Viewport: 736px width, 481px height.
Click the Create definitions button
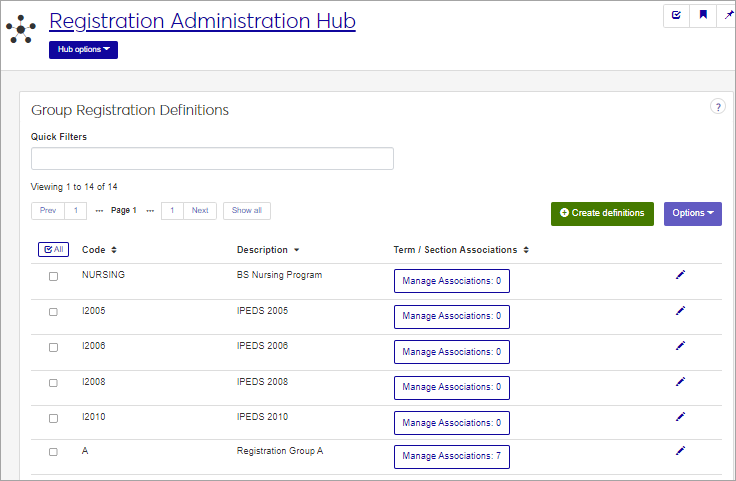click(602, 213)
